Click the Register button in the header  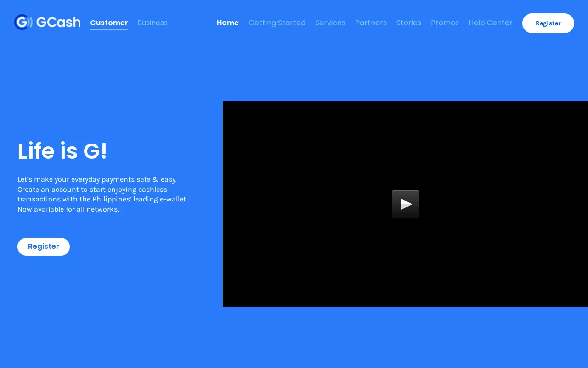548,23
